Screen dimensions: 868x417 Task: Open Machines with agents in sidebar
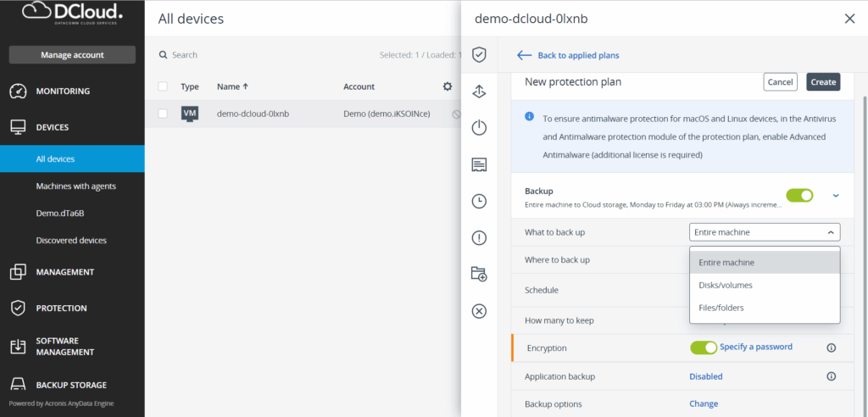pos(75,186)
